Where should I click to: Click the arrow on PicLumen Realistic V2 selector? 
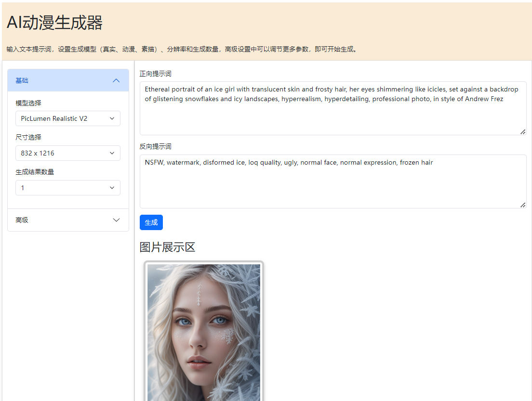112,118
